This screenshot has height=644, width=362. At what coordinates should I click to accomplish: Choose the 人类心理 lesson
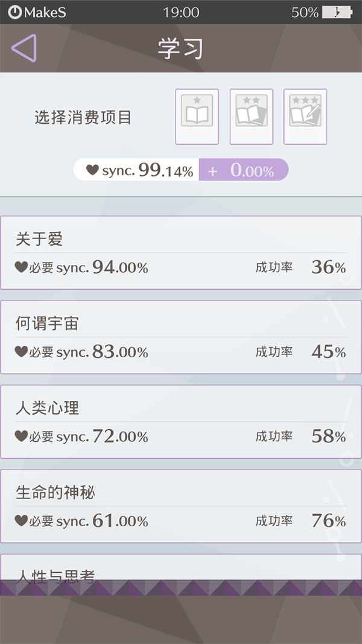(181, 421)
